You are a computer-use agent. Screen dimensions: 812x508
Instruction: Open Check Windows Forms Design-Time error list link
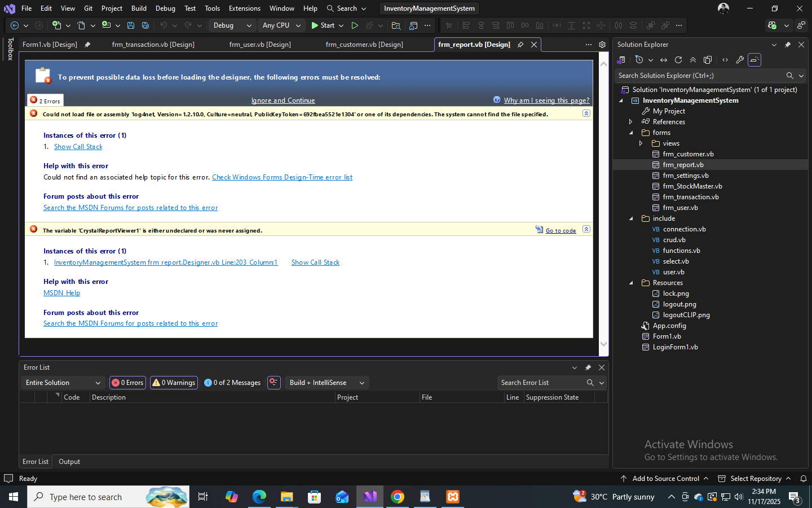click(x=282, y=177)
